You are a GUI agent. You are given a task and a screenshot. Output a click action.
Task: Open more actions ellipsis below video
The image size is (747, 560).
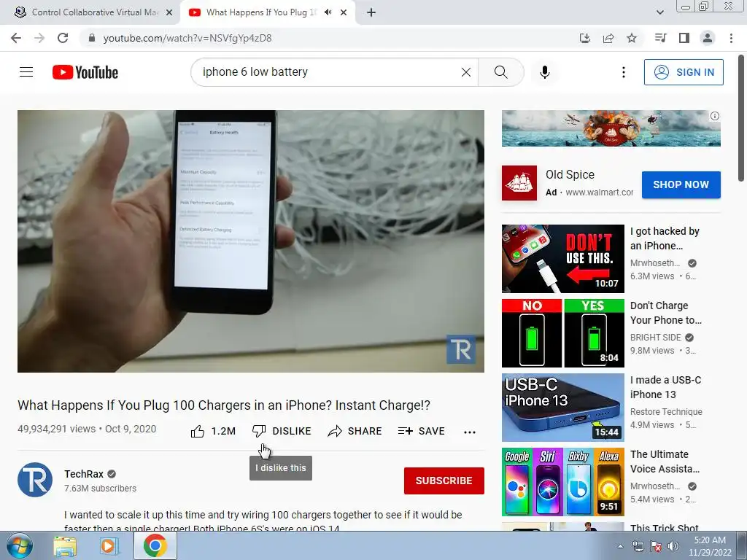(470, 432)
